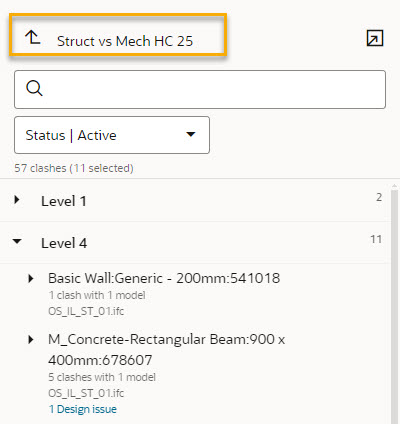Open panel in pop-out window icon
The image size is (400, 424).
(375, 38)
